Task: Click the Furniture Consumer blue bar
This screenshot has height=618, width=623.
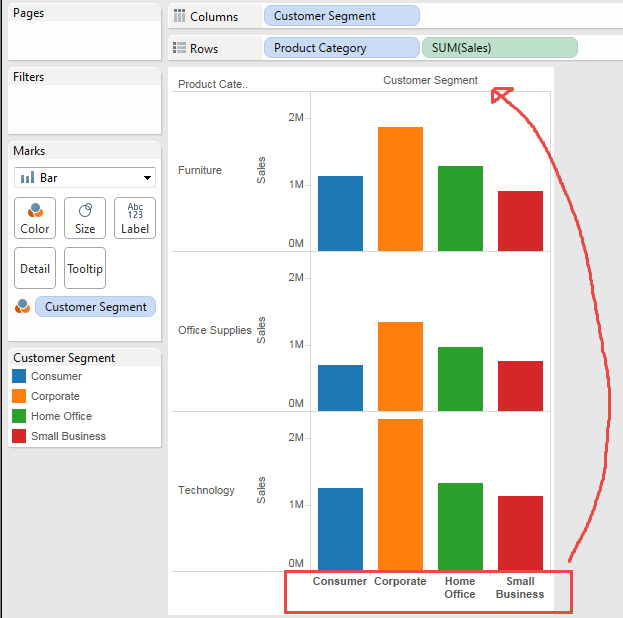Action: coord(341,213)
